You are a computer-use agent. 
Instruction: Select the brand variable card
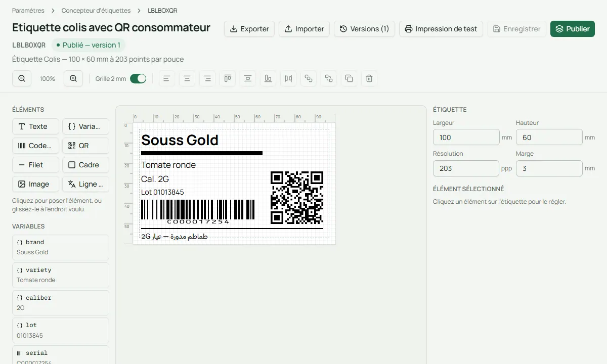point(61,247)
